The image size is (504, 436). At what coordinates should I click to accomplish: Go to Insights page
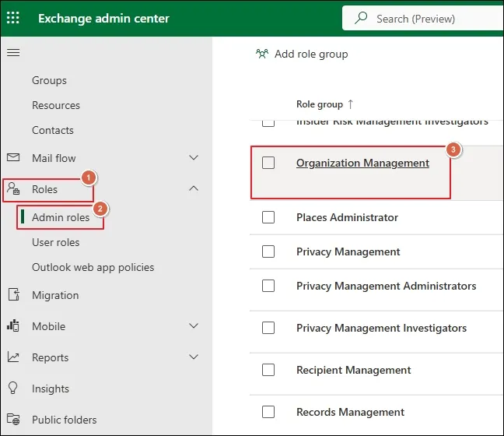pos(51,389)
